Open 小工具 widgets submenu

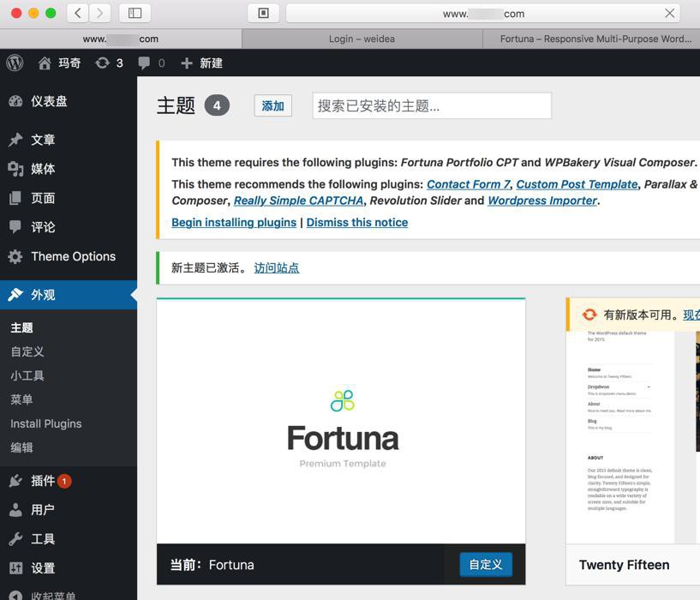pyautogui.click(x=27, y=375)
